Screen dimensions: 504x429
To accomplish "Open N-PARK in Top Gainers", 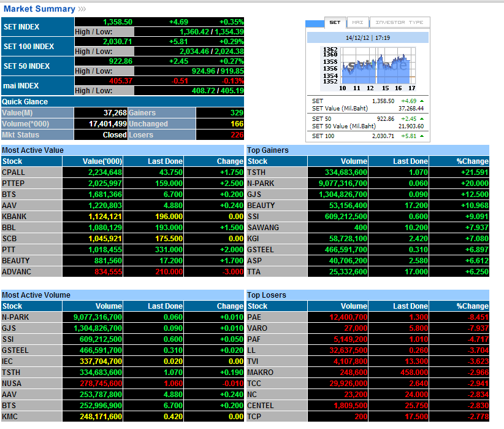I will pyautogui.click(x=261, y=183).
